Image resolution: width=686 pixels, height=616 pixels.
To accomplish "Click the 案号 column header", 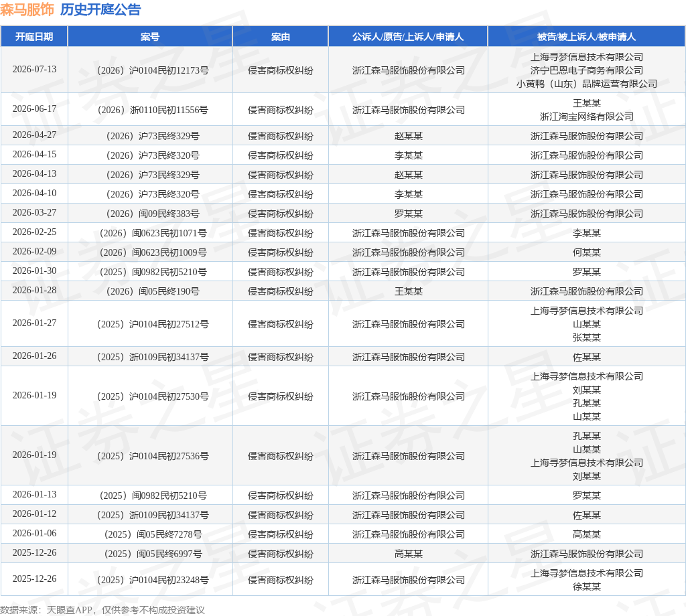I will tap(150, 37).
